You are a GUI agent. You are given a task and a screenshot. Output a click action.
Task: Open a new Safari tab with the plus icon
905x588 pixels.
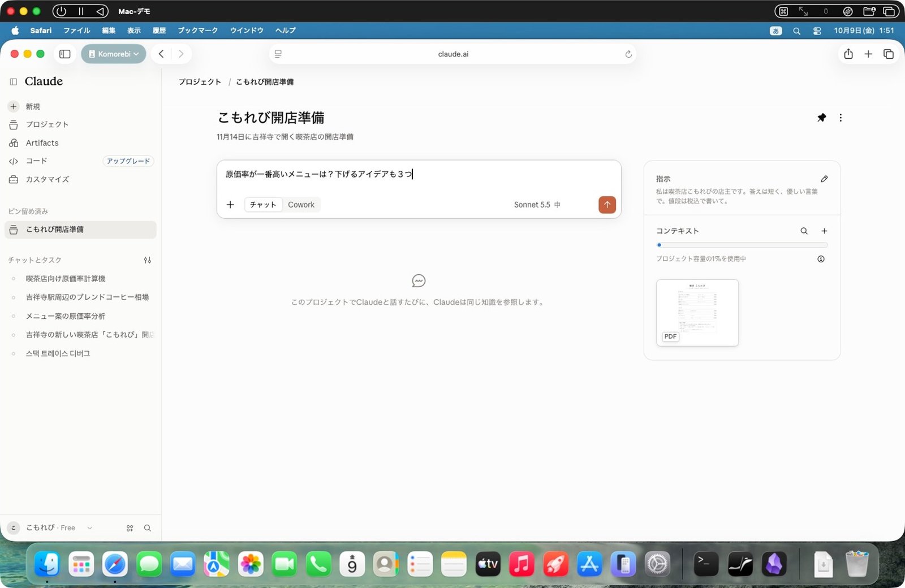click(x=868, y=54)
